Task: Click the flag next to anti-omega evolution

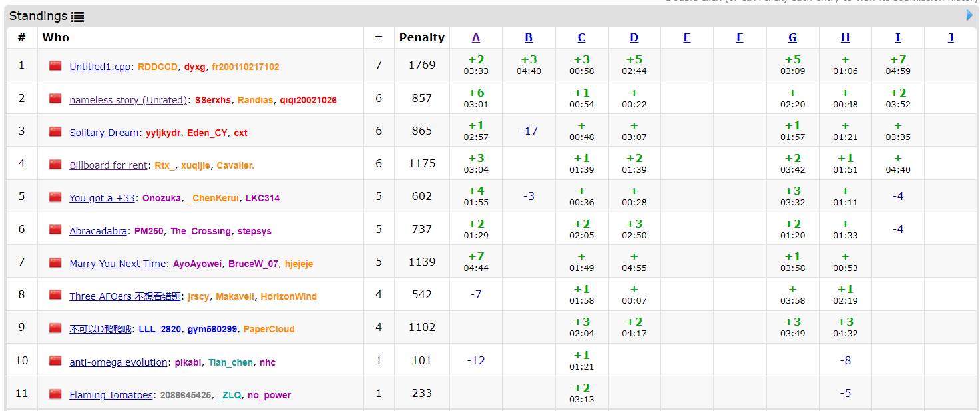Action: click(55, 362)
